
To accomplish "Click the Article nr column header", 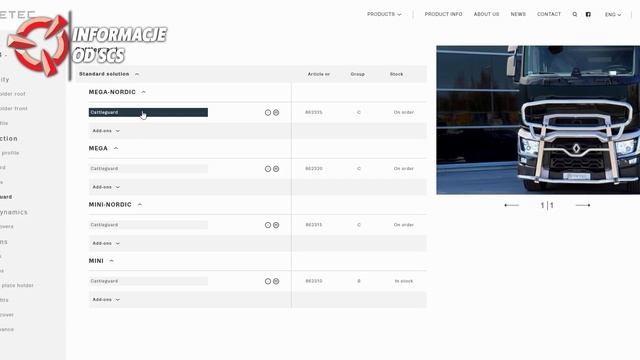I will [x=319, y=74].
